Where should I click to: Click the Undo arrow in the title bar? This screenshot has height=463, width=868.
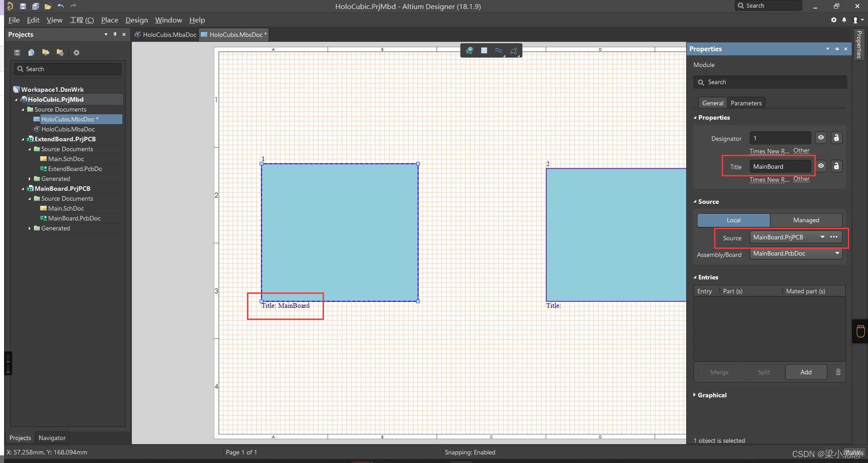[x=61, y=6]
